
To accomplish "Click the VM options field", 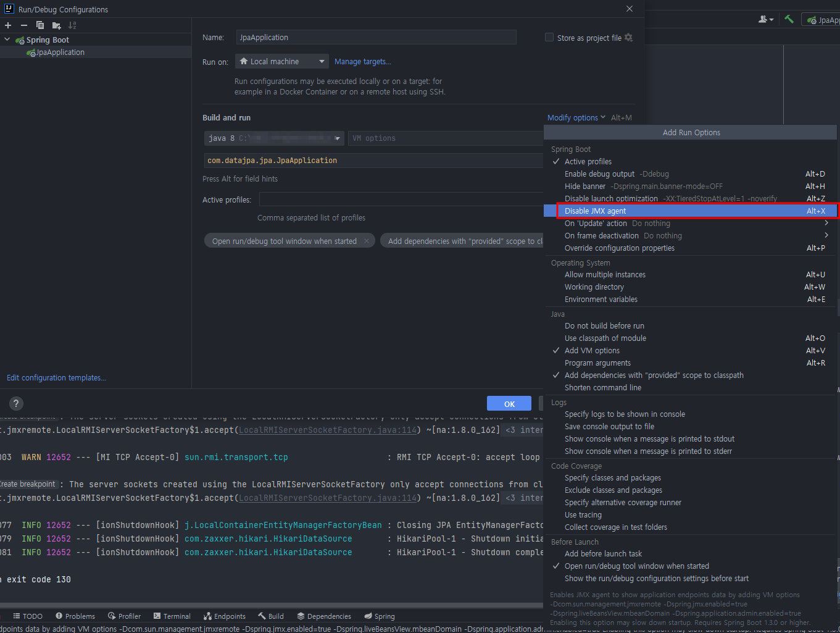I will click(x=446, y=138).
